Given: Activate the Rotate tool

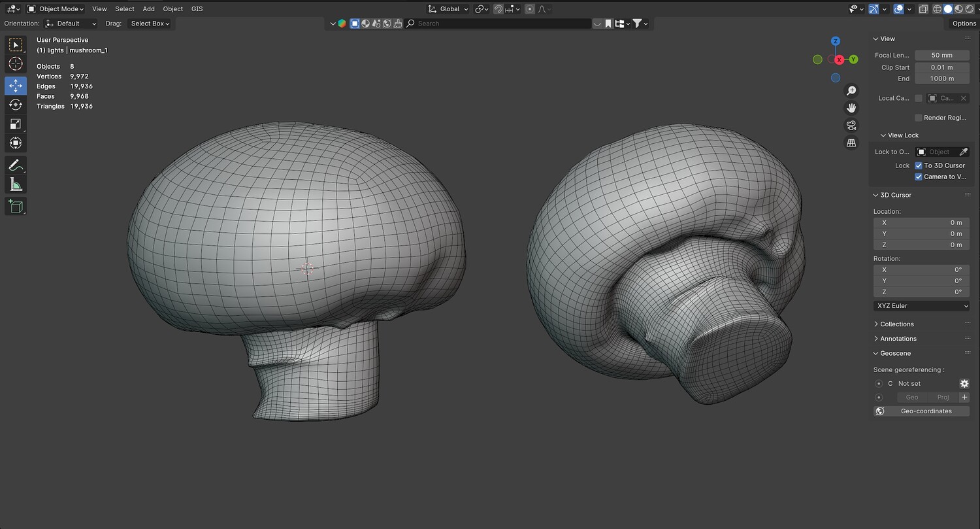Looking at the screenshot, I should tap(16, 105).
